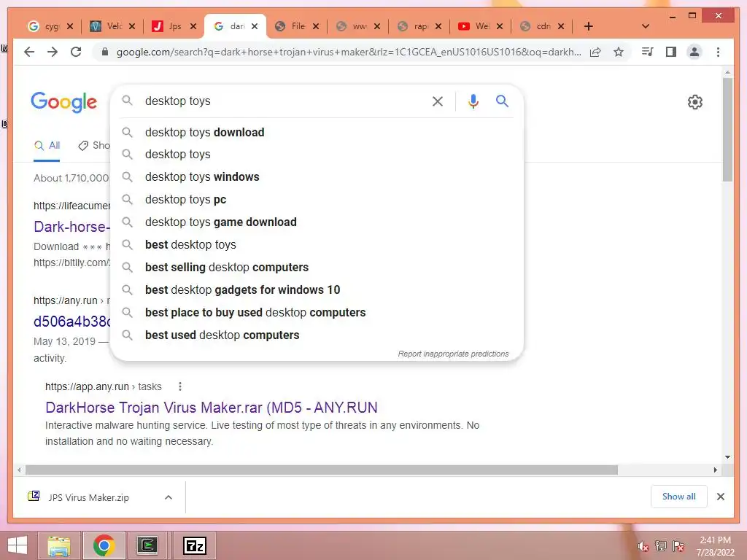The height and width of the screenshot is (560, 747).
Task: Submit search with magnifier button
Action: (x=502, y=101)
